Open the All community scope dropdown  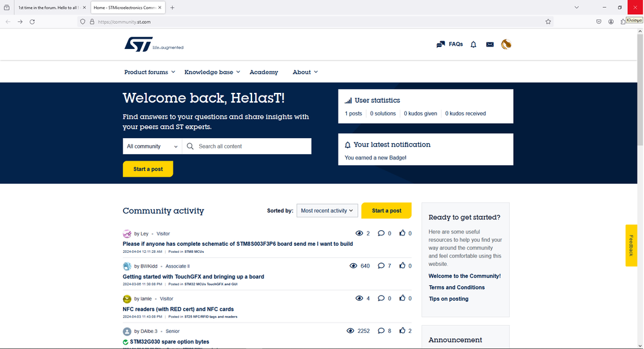(x=152, y=146)
